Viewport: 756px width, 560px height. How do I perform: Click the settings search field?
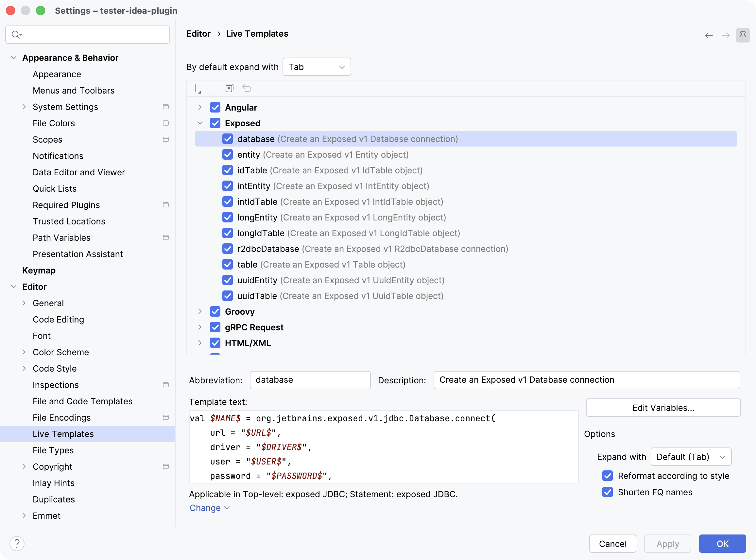click(x=87, y=35)
